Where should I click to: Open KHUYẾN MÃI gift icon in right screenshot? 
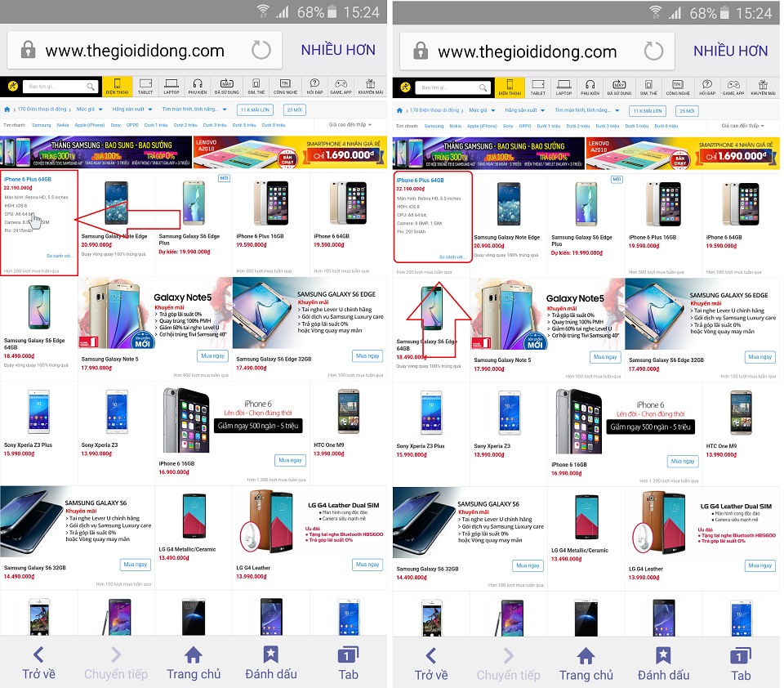click(x=763, y=87)
